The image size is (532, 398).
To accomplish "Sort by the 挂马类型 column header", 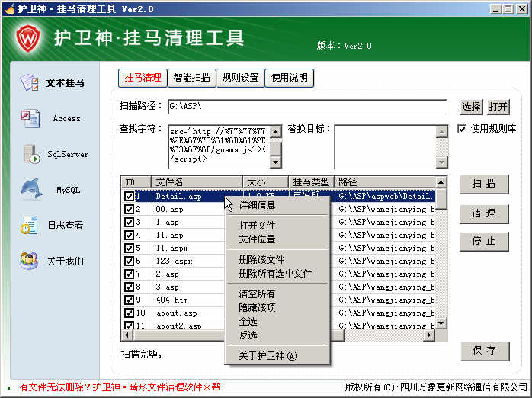I will [x=312, y=182].
